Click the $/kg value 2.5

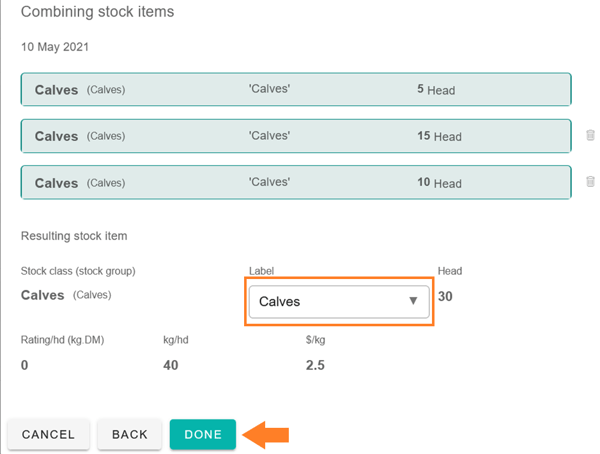click(x=315, y=365)
